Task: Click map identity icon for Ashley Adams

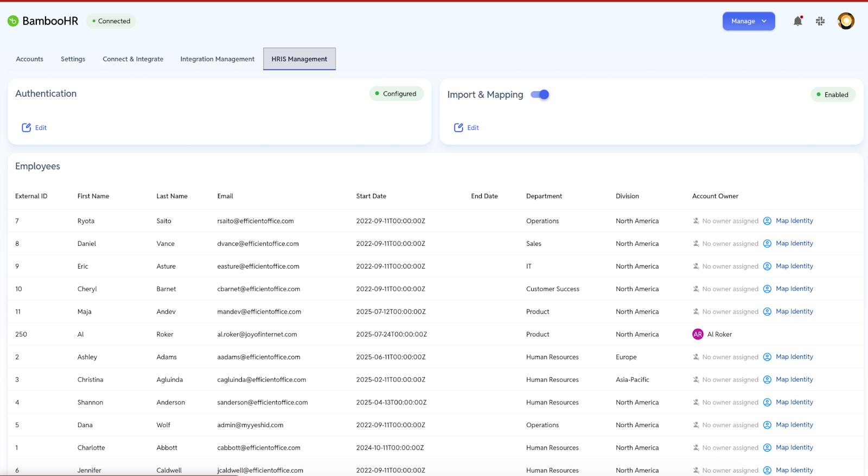Action: click(x=767, y=357)
